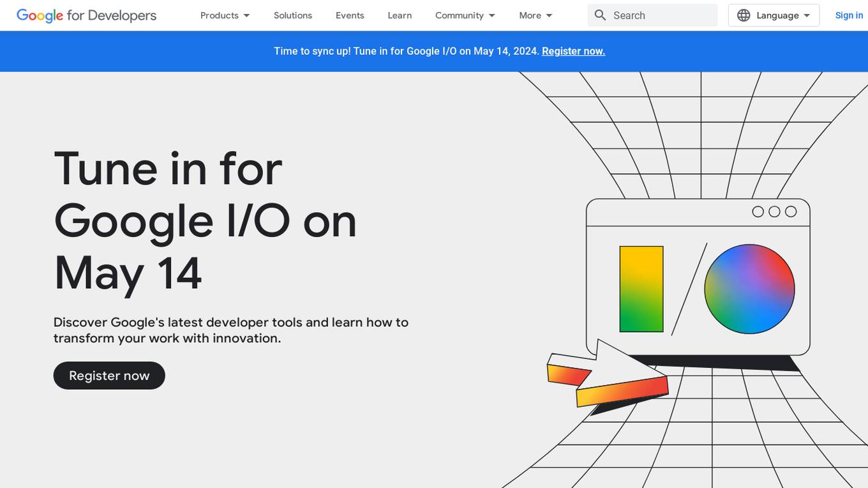The height and width of the screenshot is (488, 868).
Task: Open the Products menu label
Action: coord(220,15)
